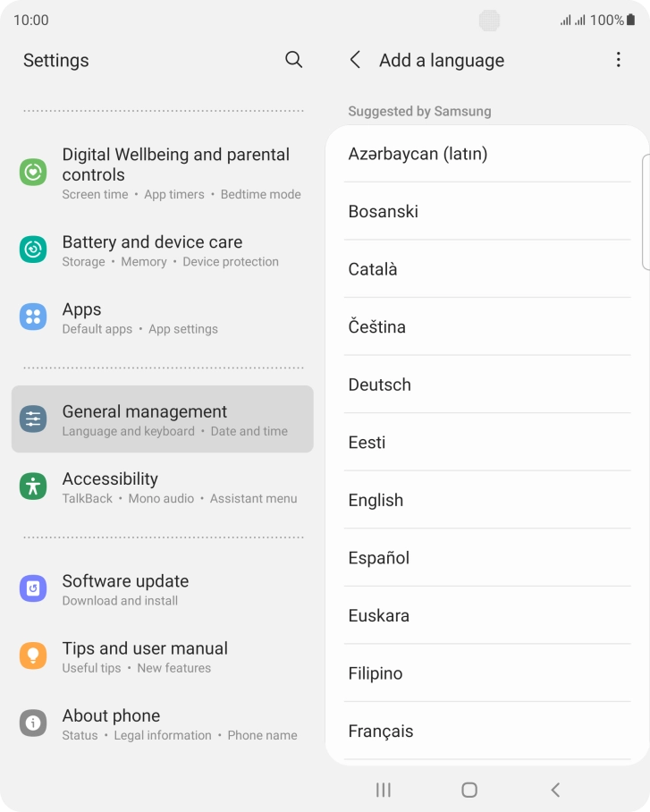Select English as language to add
Image resolution: width=650 pixels, height=812 pixels.
487,500
